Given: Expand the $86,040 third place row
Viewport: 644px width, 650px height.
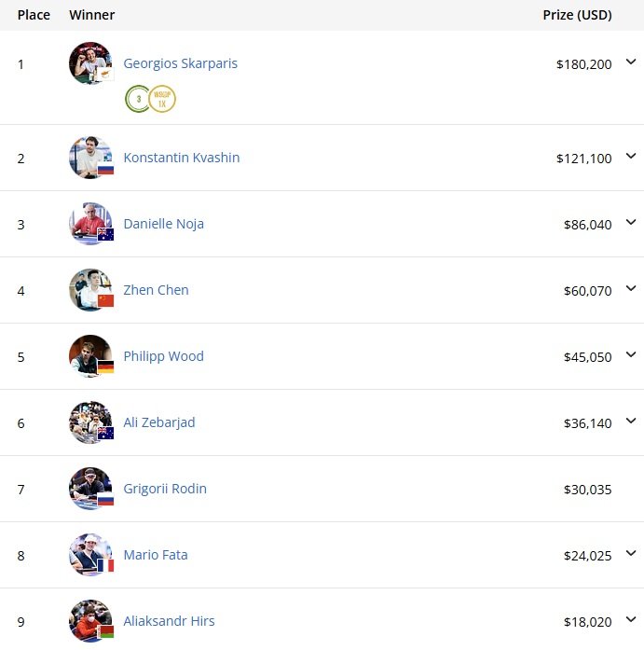Looking at the screenshot, I should (631, 223).
